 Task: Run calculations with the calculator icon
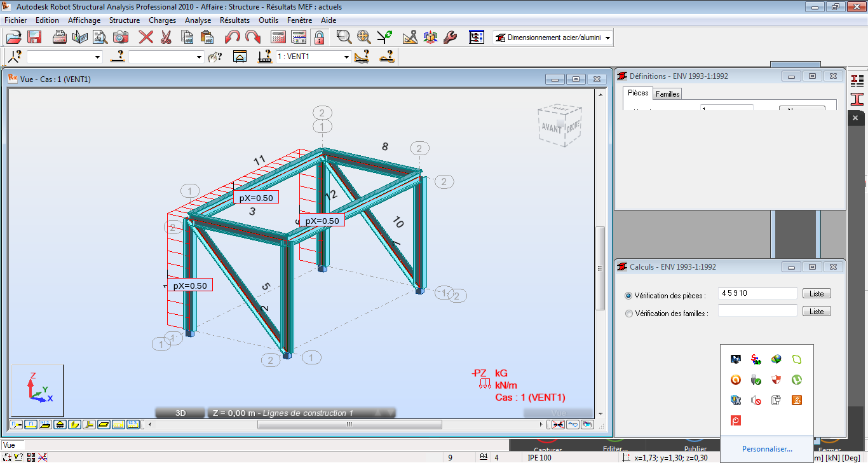(278, 37)
